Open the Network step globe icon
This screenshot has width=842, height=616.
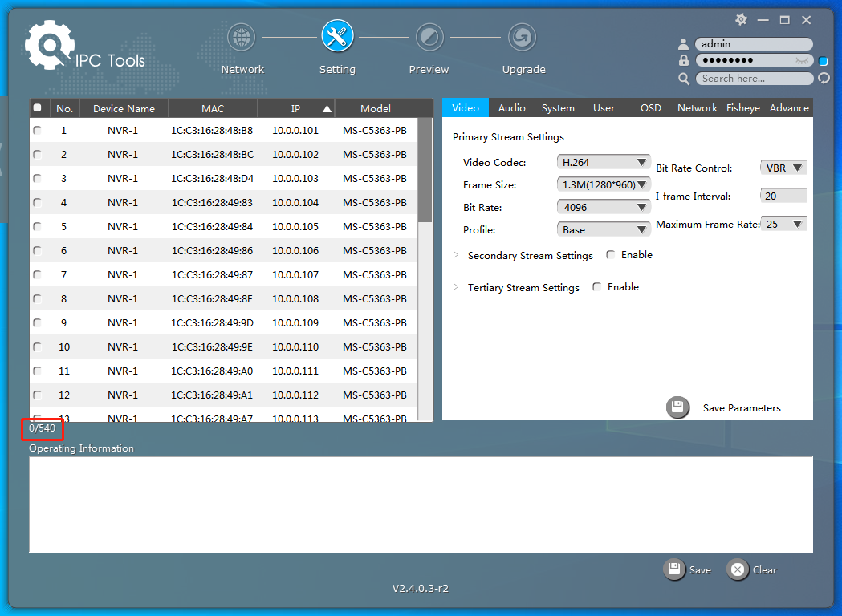pyautogui.click(x=241, y=38)
